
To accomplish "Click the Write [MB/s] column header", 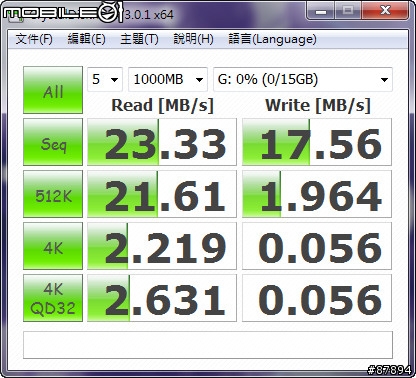I will click(318, 105).
